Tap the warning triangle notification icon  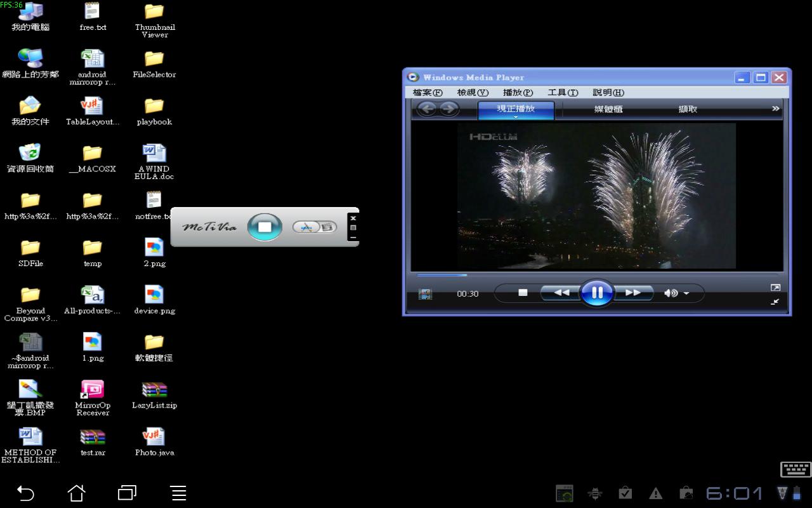click(x=656, y=493)
